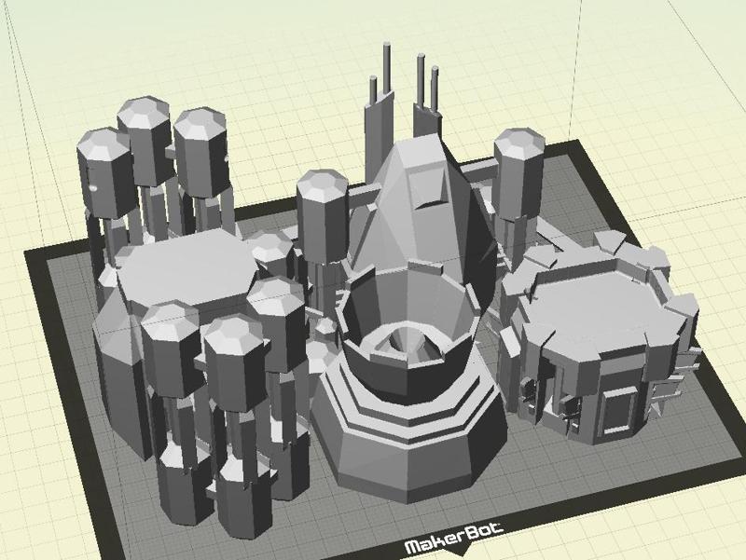This screenshot has height=560, width=746.
Task: Click the MakerBot logo on the build plate
Action: [x=454, y=534]
